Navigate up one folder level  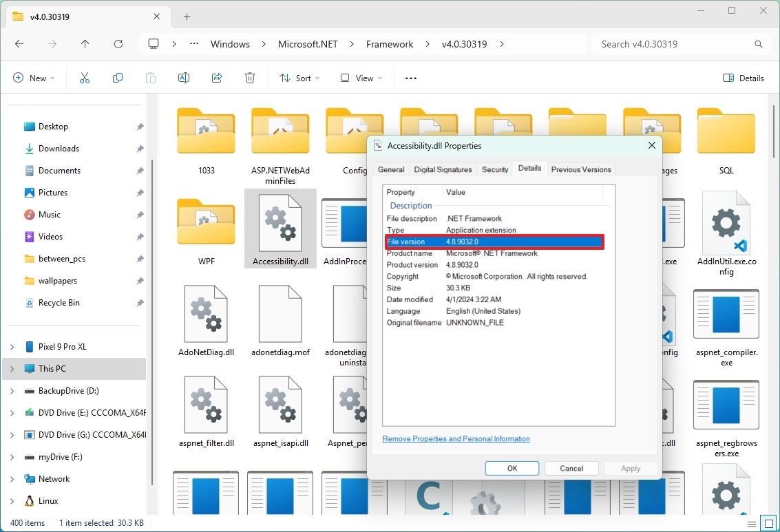point(85,43)
